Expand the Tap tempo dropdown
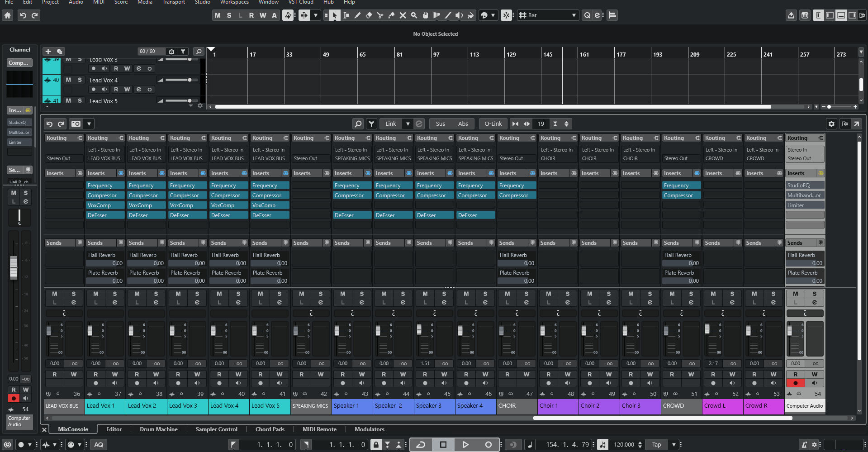This screenshot has height=452, width=868. 674,444
